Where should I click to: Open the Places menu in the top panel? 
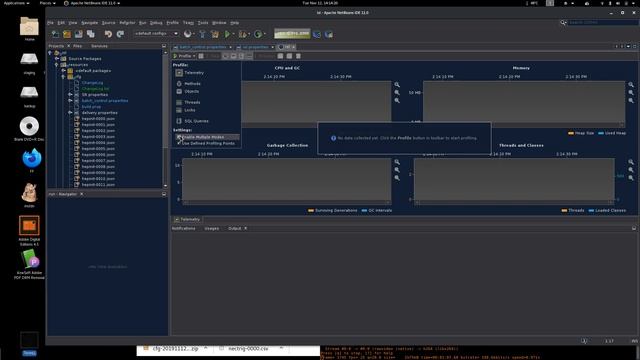[47, 3]
